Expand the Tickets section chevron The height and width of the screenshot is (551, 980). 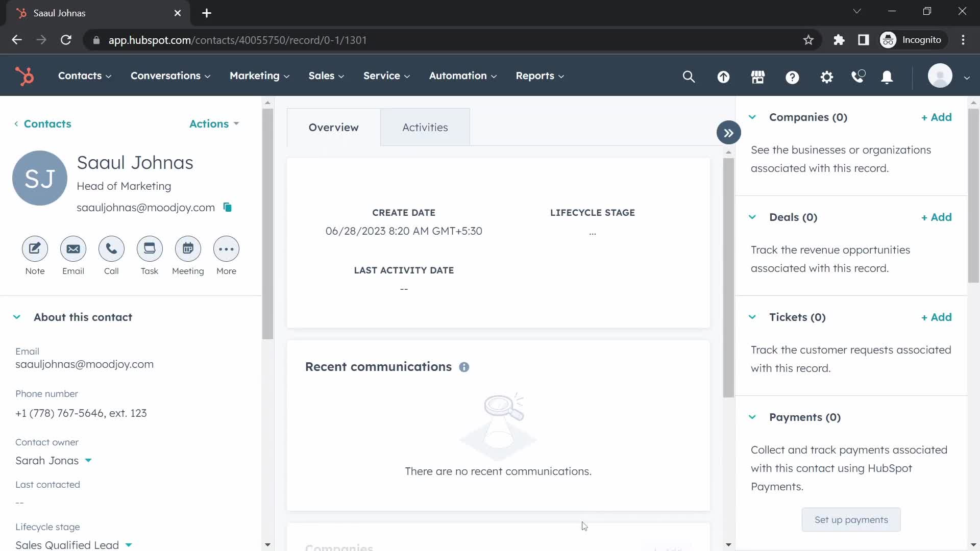coord(752,316)
